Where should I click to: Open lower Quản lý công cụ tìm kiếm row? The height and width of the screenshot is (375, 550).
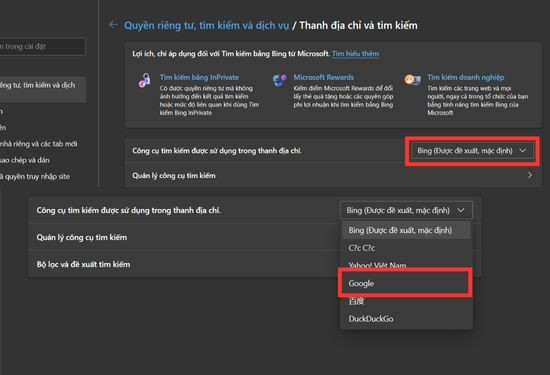pos(184,237)
